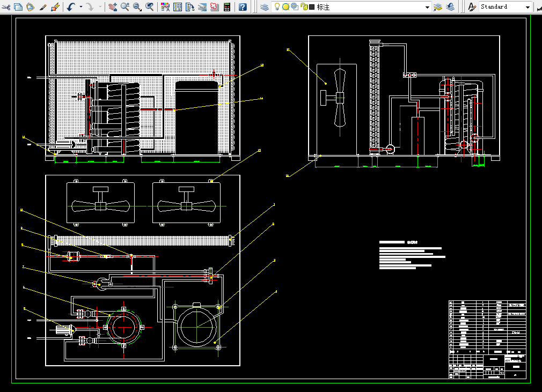Open the Markup Set Manager icon
Screen dimensions: 542x392
point(214,6)
